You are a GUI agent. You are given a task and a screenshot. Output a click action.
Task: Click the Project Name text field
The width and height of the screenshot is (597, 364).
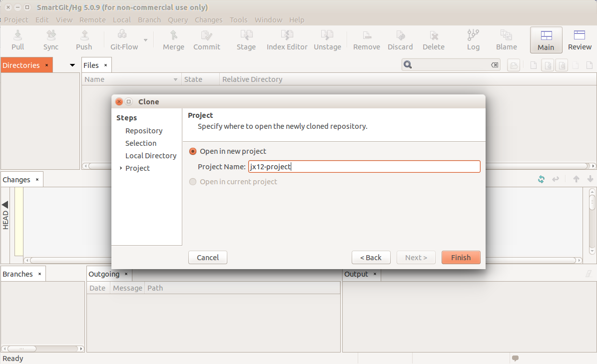[364, 167]
